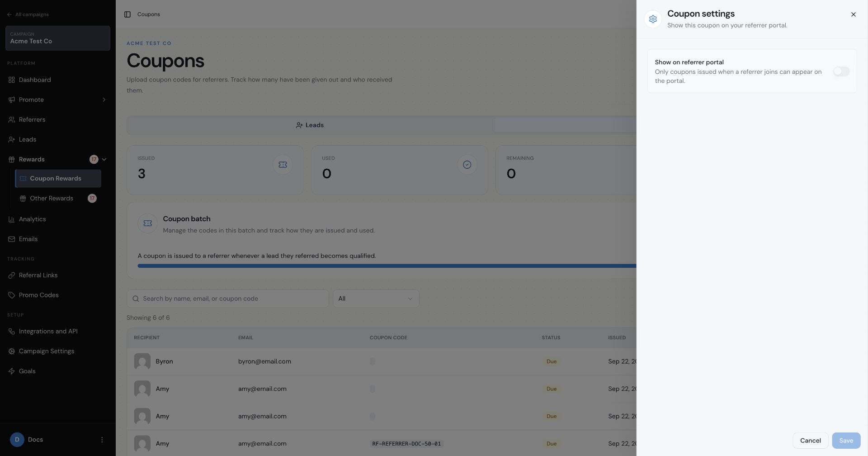The width and height of the screenshot is (868, 456).
Task: Click the Issued ticket icon
Action: [283, 165]
